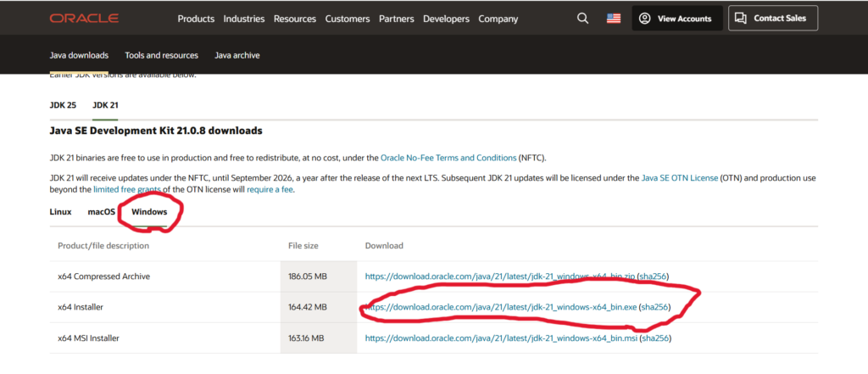Click the Oracle logo
Viewport: 868px width, 374px height.
pyautogui.click(x=84, y=19)
